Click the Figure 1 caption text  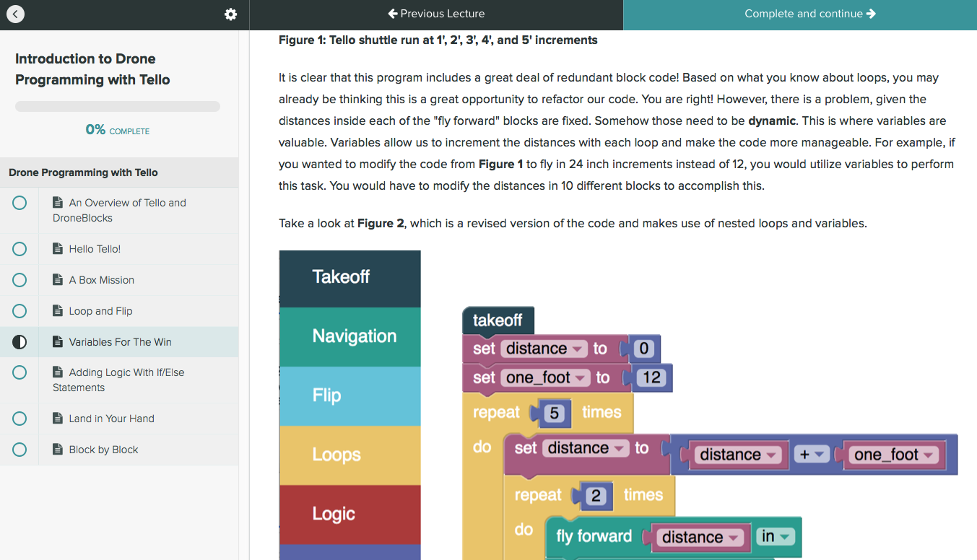tap(438, 40)
